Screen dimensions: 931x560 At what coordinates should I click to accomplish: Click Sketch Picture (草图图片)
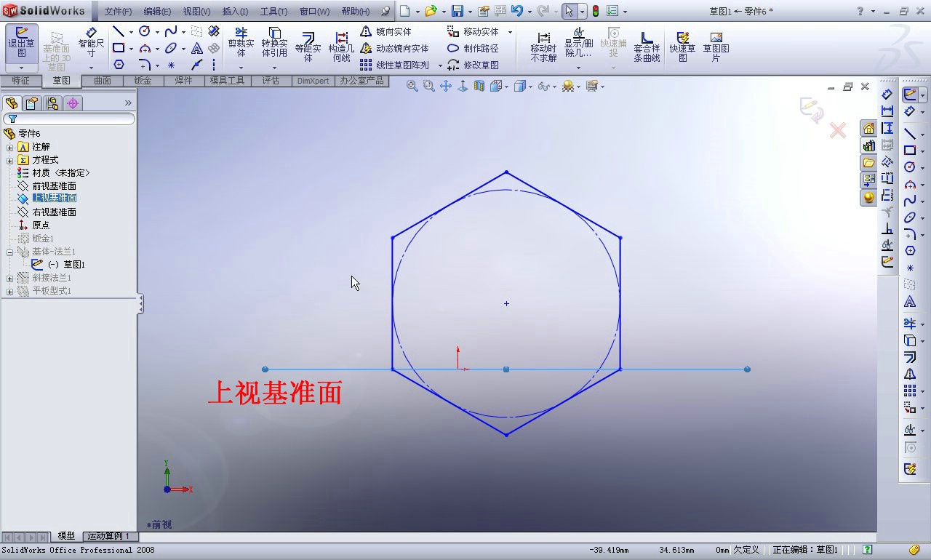click(x=716, y=47)
